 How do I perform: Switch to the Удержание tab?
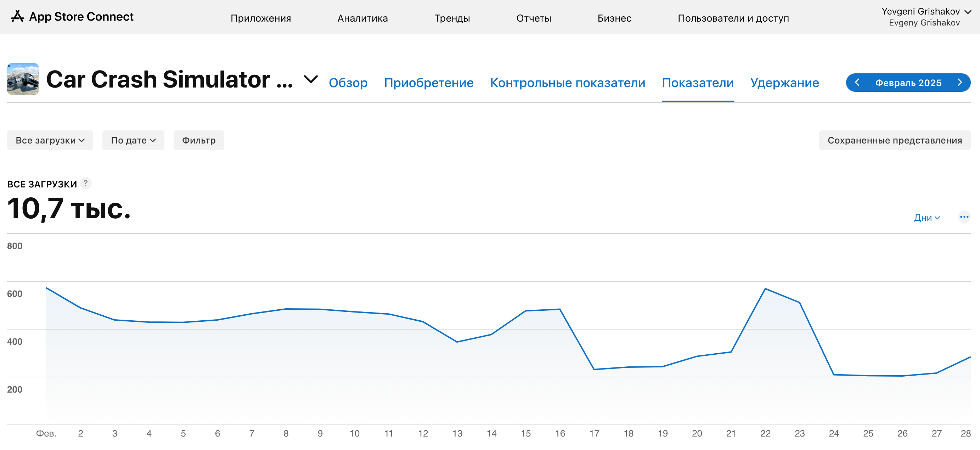784,83
